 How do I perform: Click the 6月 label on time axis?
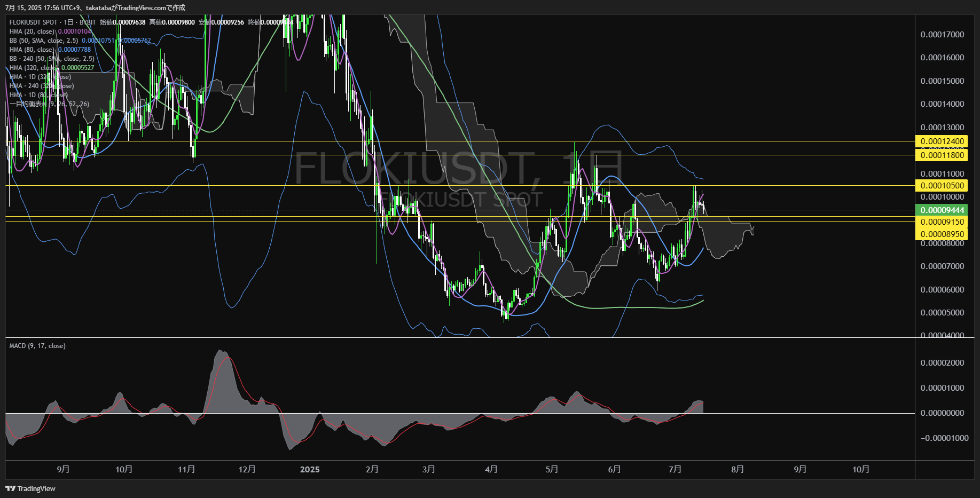614,470
